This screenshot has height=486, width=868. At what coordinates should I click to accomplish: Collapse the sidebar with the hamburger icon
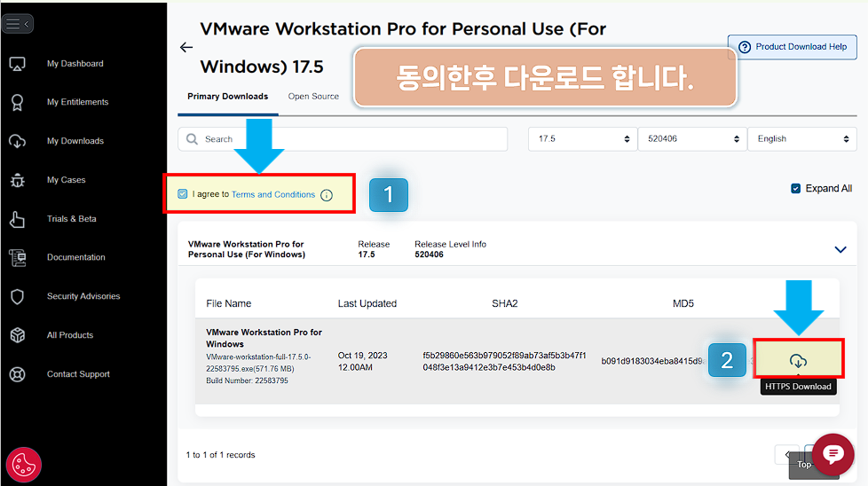pos(17,24)
